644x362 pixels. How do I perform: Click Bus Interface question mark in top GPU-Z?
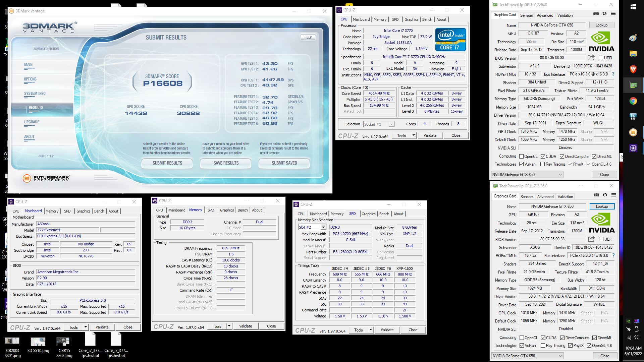[x=613, y=74]
